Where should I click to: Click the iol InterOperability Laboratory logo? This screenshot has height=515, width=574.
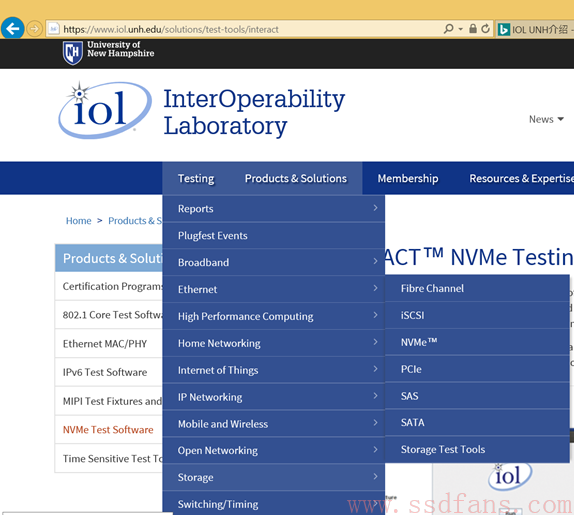coord(105,109)
